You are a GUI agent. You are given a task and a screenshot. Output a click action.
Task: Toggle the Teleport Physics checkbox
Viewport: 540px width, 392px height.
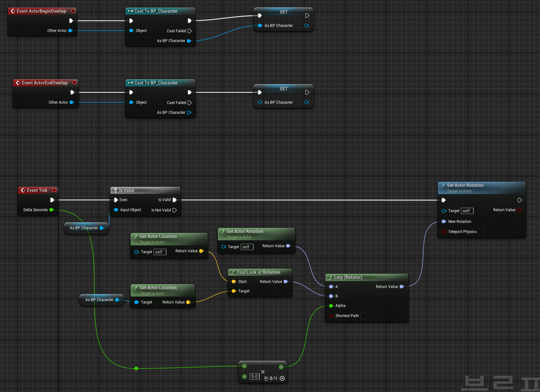pos(481,232)
